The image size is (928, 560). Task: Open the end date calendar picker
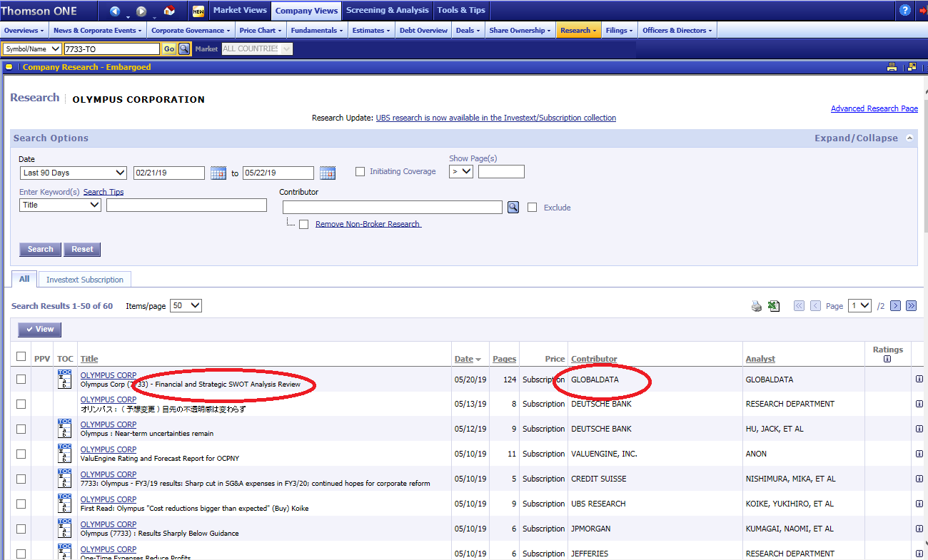(x=328, y=173)
